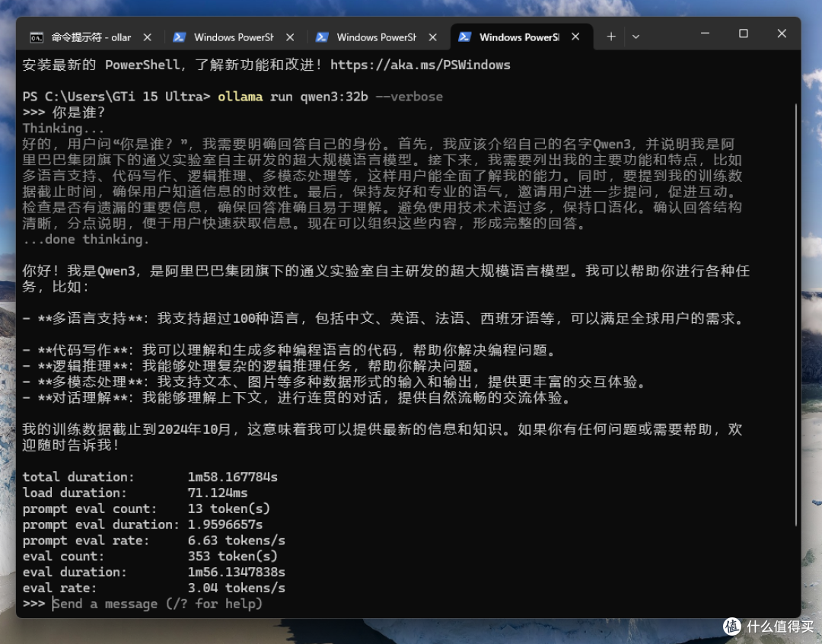Click the **多模态处理** bullet line
The height and width of the screenshot is (644, 822).
[x=335, y=382]
